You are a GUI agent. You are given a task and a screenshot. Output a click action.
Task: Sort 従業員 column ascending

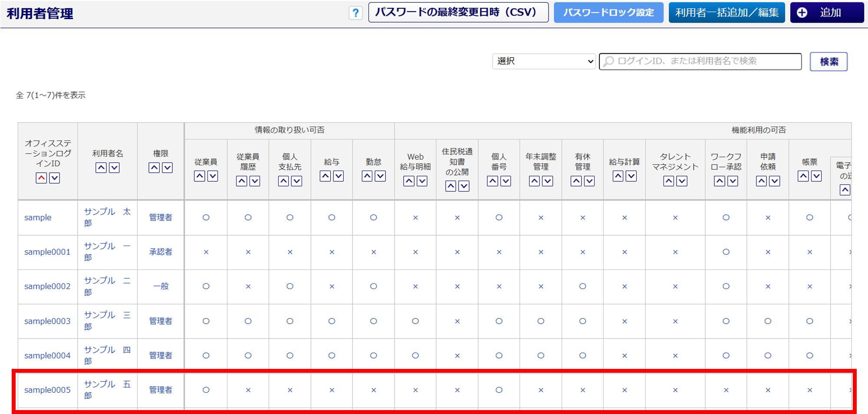(x=200, y=176)
